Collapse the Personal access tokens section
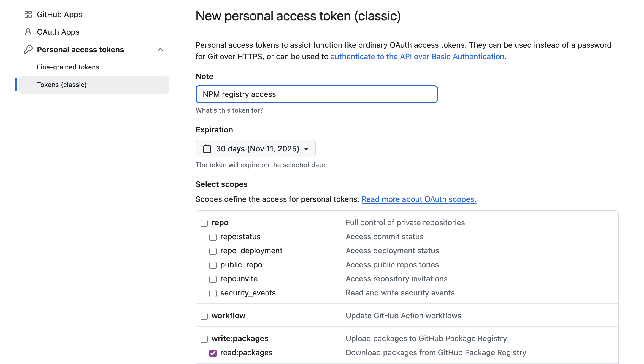The width and height of the screenshot is (644, 364). (160, 50)
